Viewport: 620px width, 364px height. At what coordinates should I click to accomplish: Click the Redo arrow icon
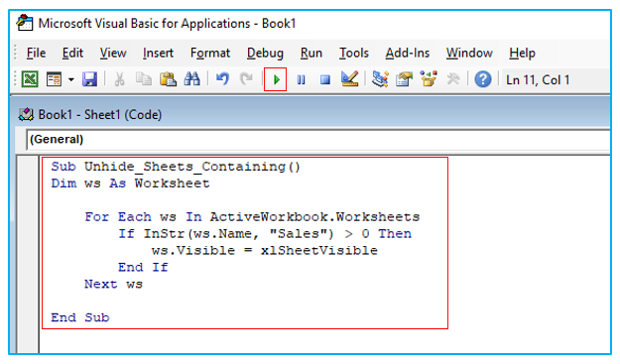[x=246, y=79]
